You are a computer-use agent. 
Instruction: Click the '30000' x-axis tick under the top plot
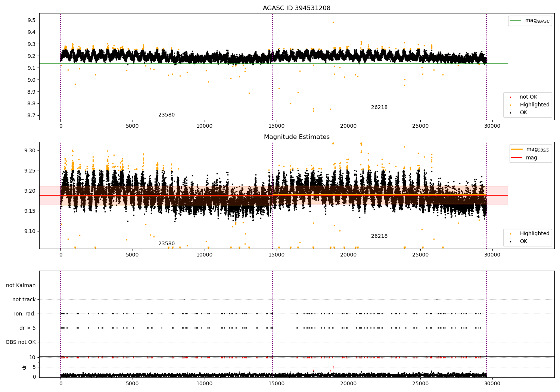coord(492,126)
